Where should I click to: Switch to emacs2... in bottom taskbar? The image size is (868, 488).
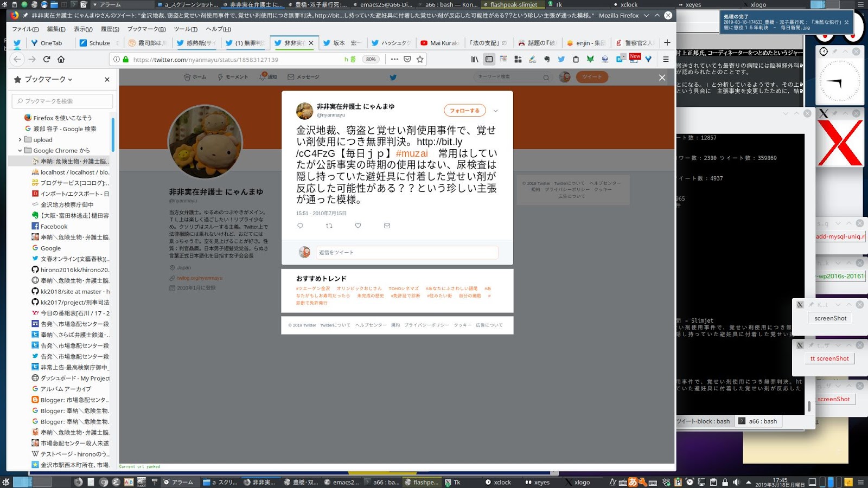(x=341, y=482)
